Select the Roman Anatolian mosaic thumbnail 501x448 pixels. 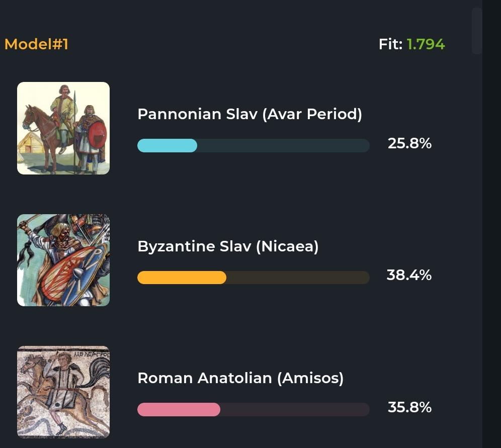63,392
